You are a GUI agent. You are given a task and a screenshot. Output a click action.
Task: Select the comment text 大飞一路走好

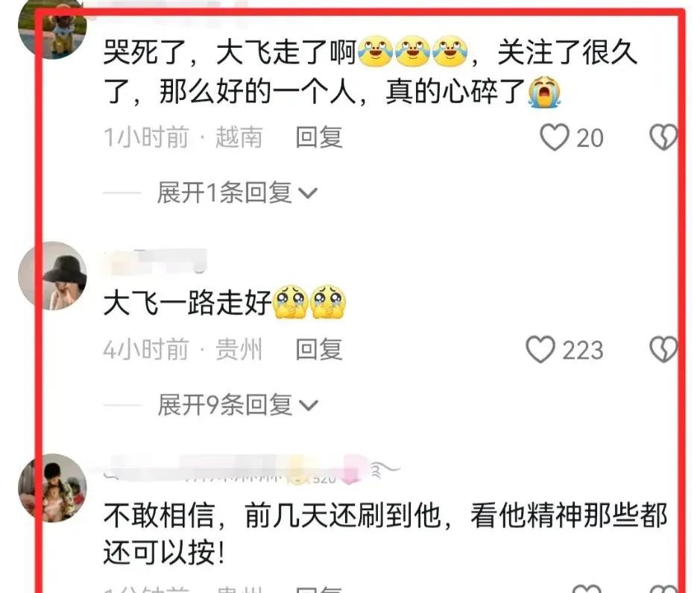tap(187, 303)
